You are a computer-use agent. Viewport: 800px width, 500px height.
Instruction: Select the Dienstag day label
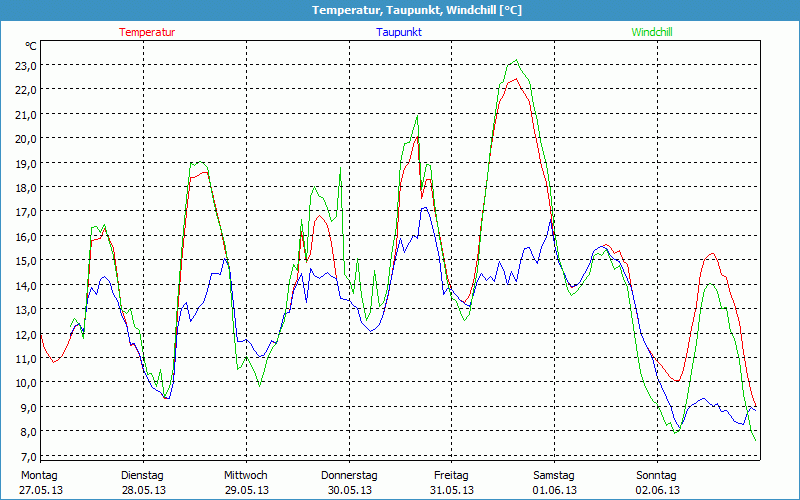tap(142, 475)
